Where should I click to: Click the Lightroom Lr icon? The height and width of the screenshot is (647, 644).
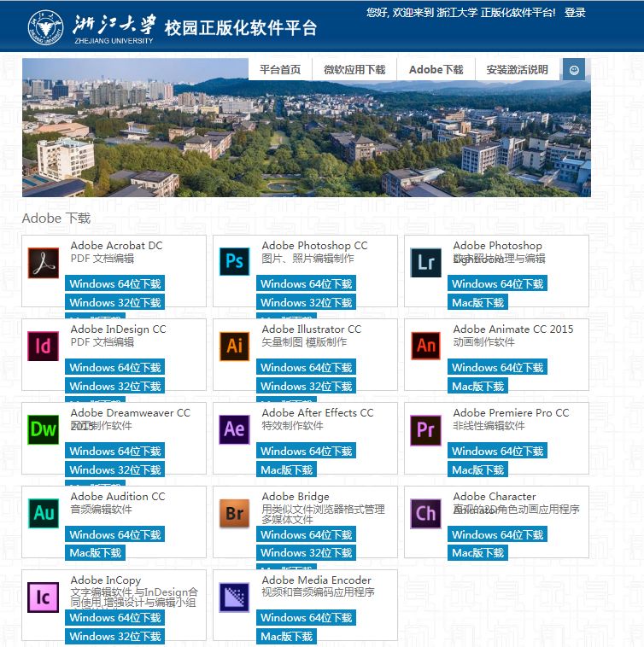pyautogui.click(x=426, y=262)
